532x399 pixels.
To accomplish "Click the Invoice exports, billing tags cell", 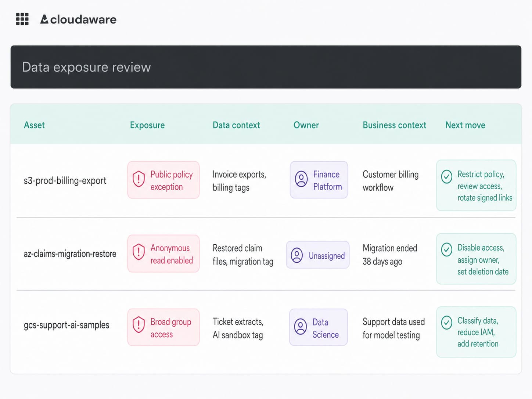I will pos(239,181).
